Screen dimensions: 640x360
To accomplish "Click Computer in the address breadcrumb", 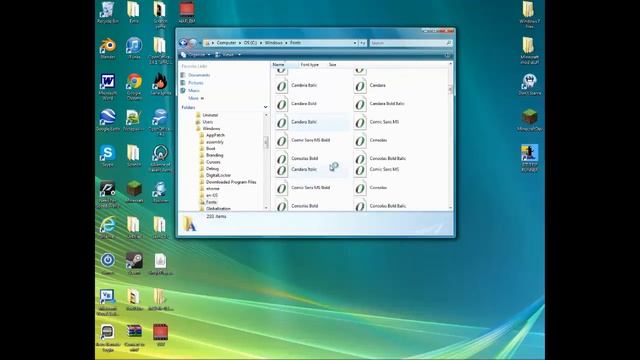I will 226,43.
